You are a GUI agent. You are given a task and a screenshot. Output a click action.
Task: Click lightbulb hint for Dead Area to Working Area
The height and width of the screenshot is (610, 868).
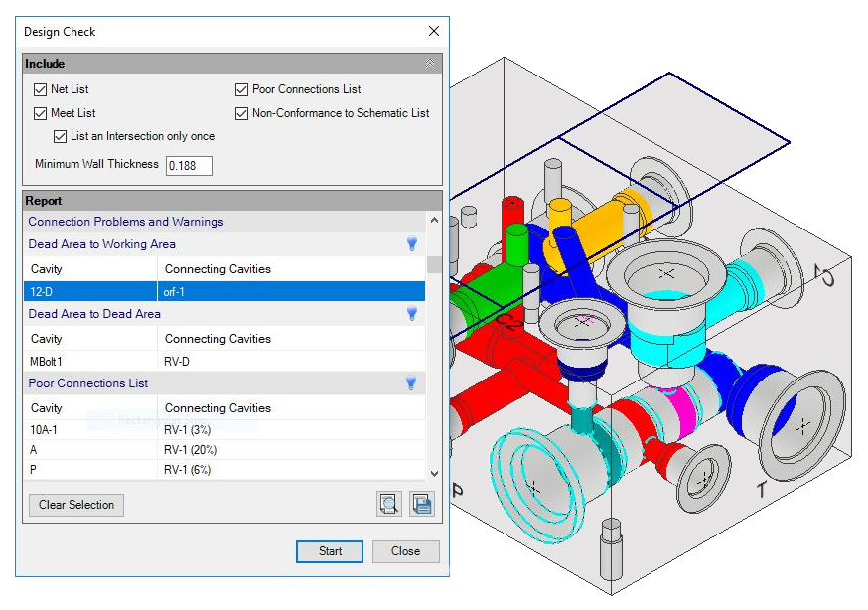411,244
